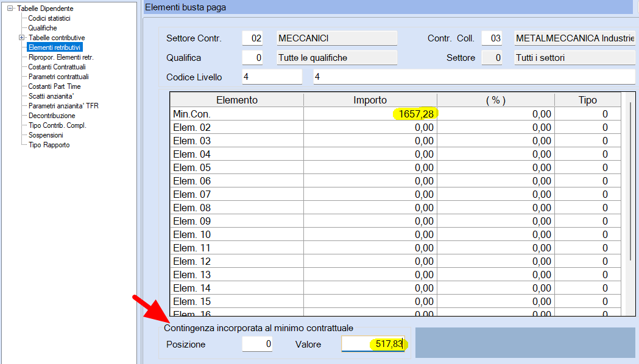This screenshot has height=364, width=639.
Task: Click the Elem. 05 importo cell
Action: [370, 168]
